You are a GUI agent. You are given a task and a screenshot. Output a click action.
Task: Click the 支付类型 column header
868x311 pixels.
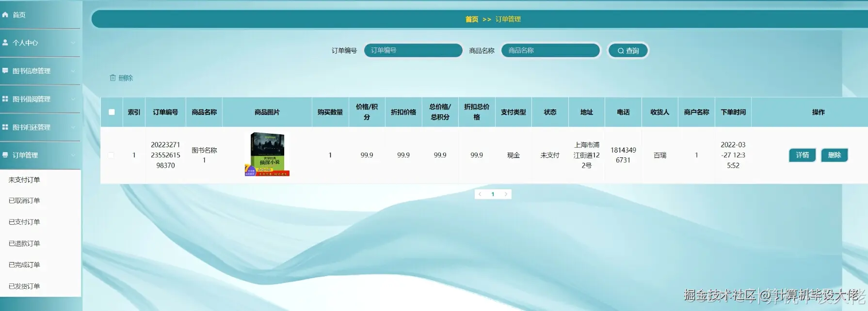click(x=514, y=112)
